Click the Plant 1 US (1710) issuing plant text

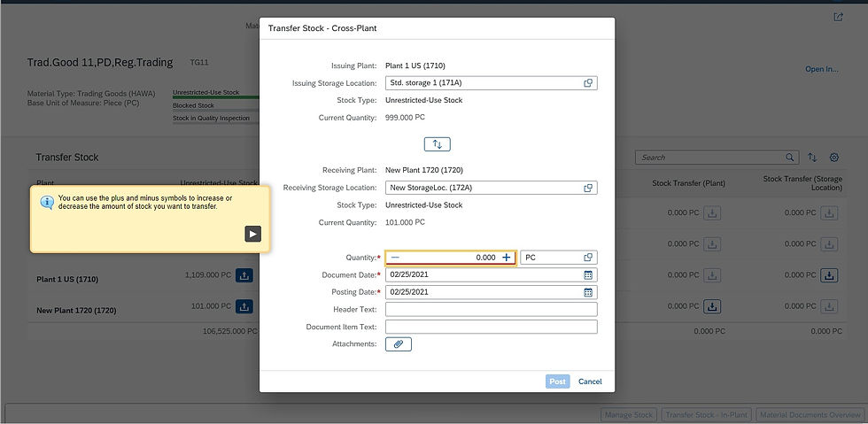415,66
